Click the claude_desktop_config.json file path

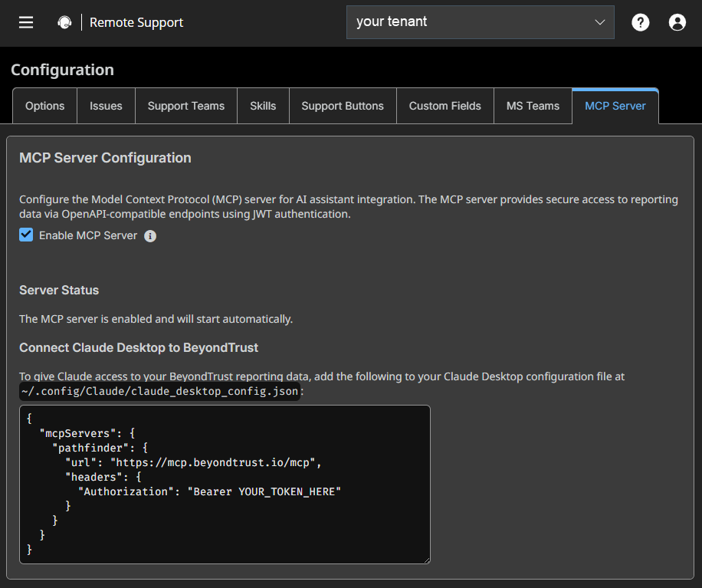[160, 392]
